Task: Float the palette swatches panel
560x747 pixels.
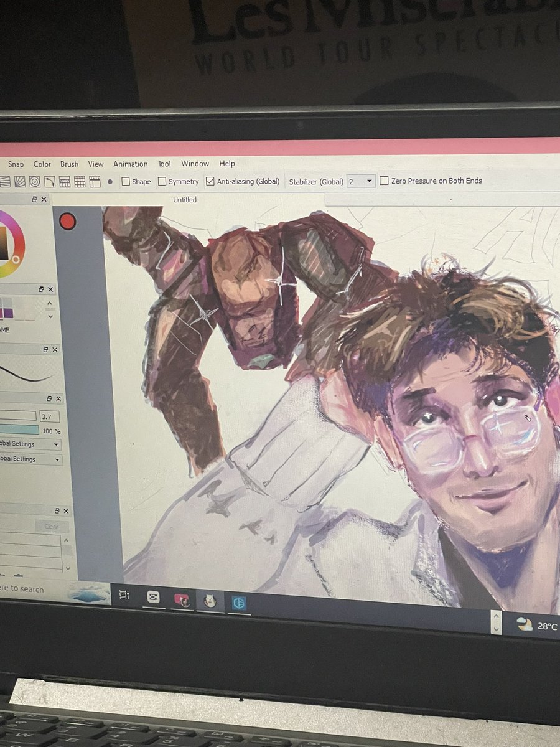Action: pos(41,289)
